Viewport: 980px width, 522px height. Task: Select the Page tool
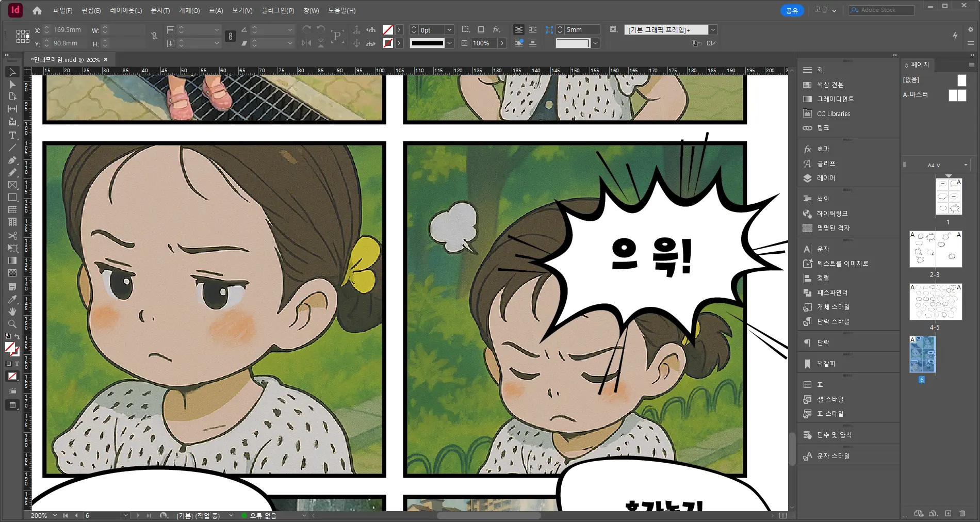click(12, 96)
